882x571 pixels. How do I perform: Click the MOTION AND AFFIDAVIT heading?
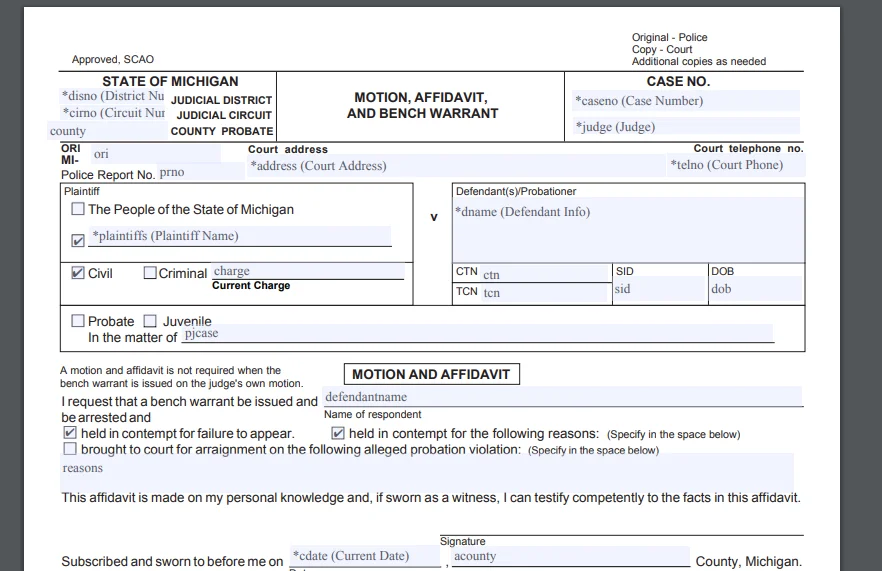[431, 374]
